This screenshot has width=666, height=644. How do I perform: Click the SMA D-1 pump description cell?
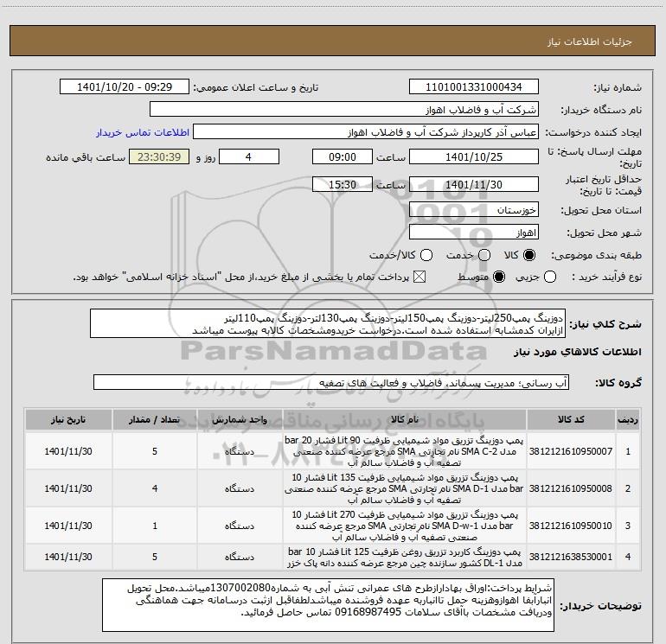(405, 488)
